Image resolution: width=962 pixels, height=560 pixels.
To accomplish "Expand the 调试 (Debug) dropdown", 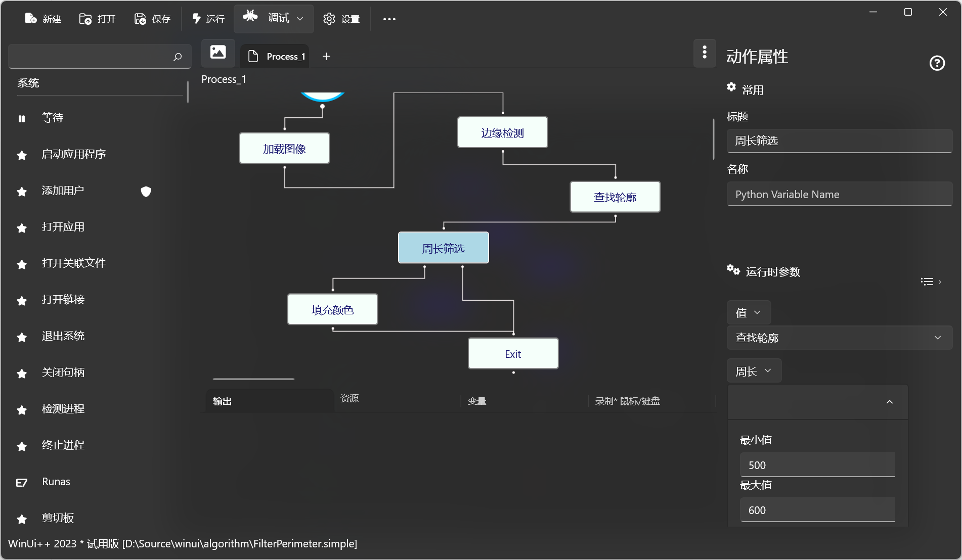I will 300,19.
